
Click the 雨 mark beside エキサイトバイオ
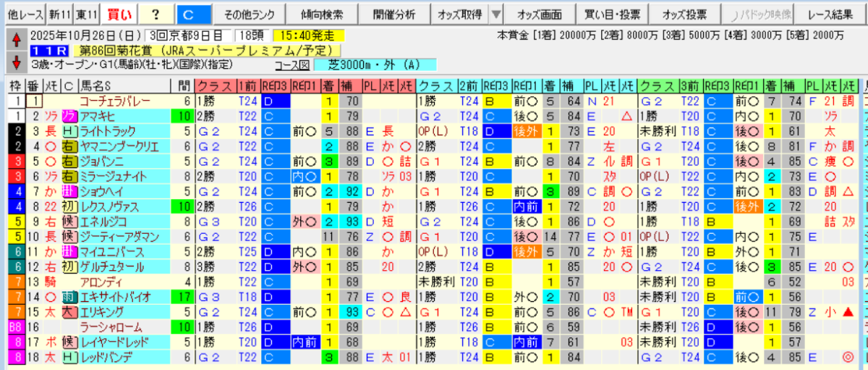coord(69,297)
